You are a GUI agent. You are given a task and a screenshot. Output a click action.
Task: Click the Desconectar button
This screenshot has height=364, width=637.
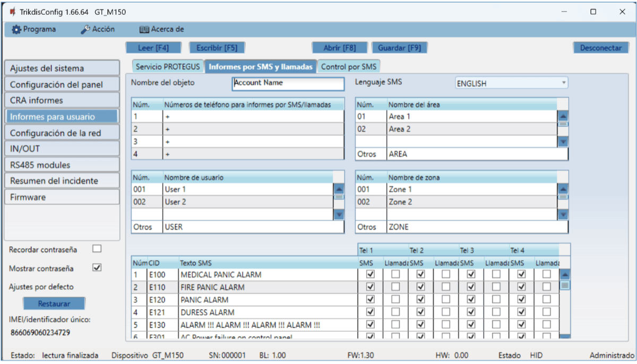coord(600,48)
